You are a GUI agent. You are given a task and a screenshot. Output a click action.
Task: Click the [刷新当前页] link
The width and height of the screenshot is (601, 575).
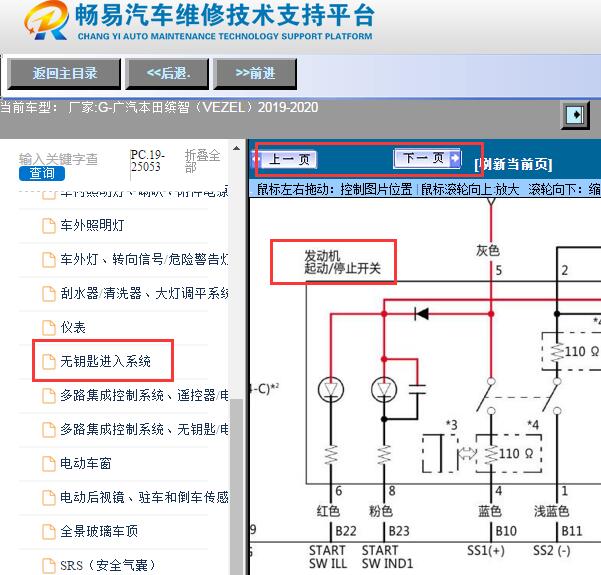coord(513,164)
